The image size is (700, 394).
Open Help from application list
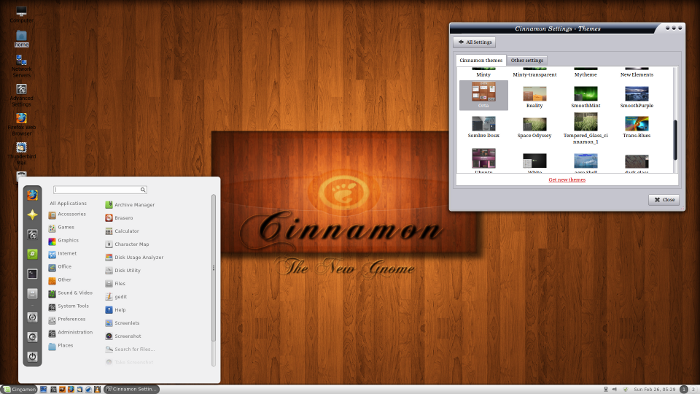(x=116, y=310)
